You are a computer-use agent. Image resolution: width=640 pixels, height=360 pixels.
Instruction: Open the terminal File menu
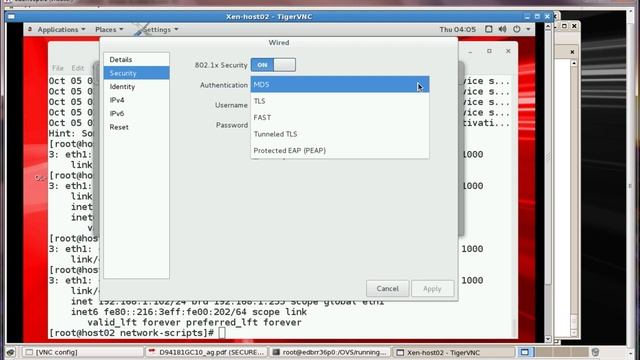[x=58, y=68]
